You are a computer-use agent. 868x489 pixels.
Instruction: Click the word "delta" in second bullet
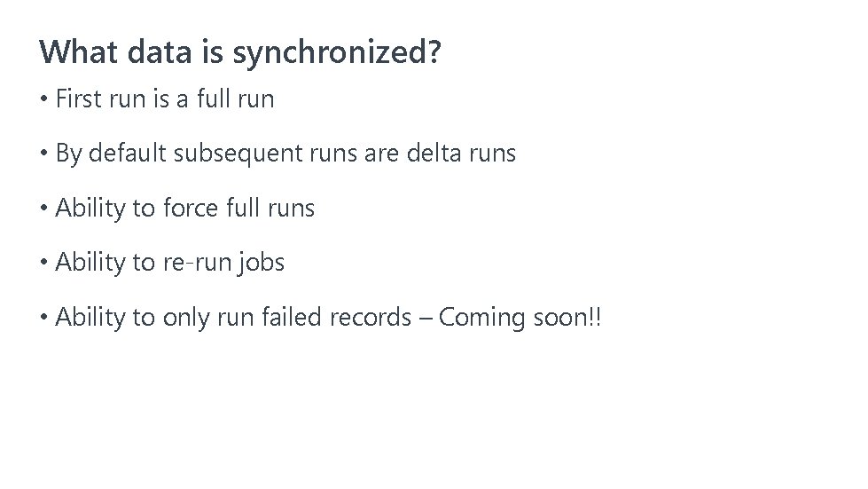[434, 154]
